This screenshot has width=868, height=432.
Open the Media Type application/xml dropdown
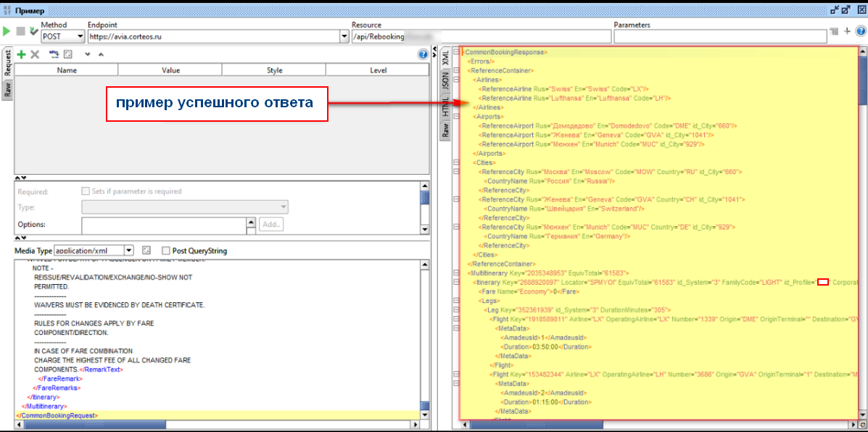pyautogui.click(x=129, y=251)
